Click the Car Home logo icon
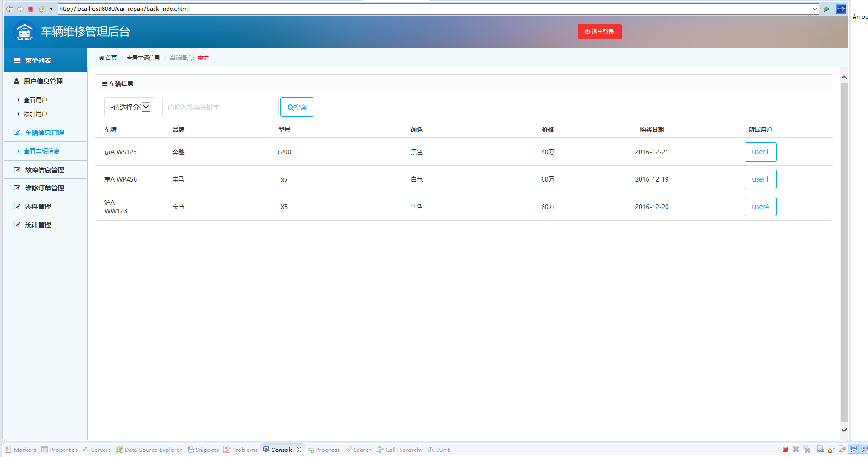The width and height of the screenshot is (868, 457). click(x=24, y=32)
